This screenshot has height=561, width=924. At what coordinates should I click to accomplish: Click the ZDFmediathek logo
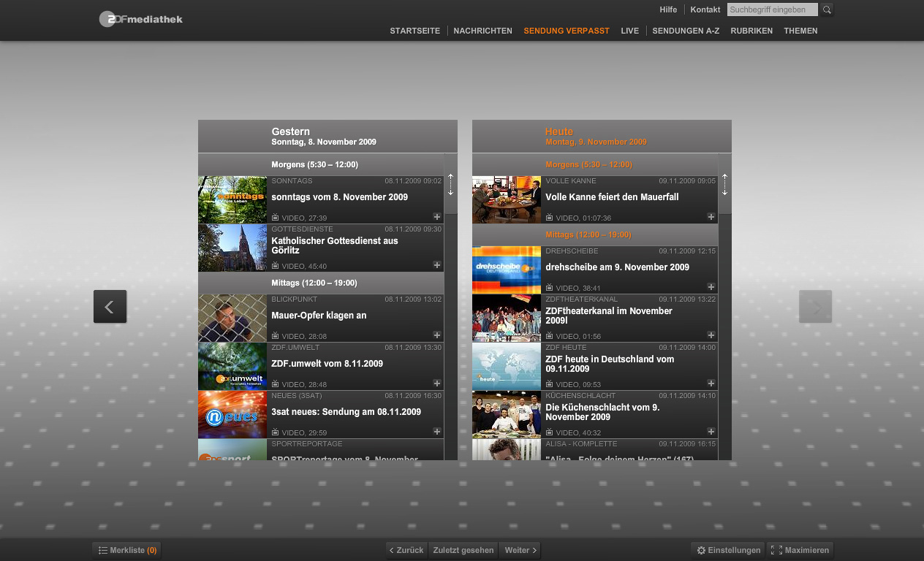141,19
